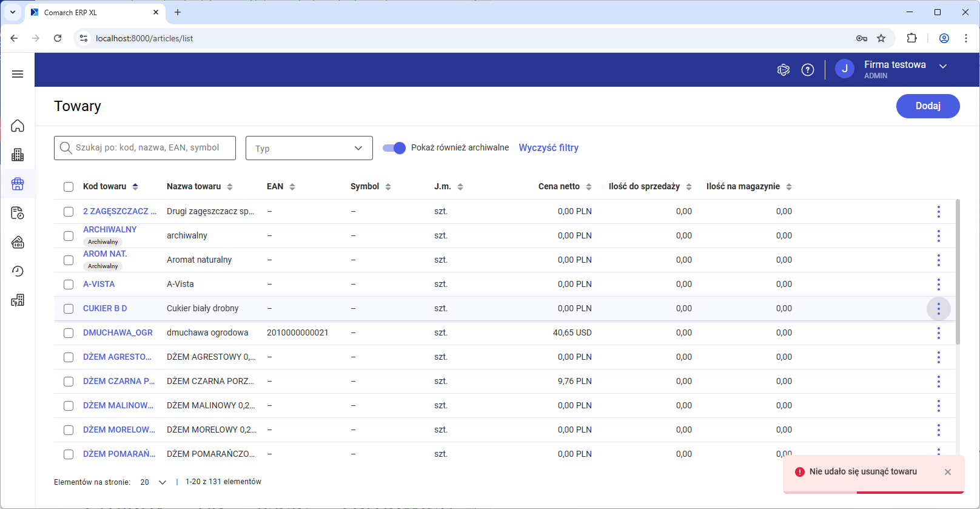Click the 'Wyczyść filtry' link

548,148
